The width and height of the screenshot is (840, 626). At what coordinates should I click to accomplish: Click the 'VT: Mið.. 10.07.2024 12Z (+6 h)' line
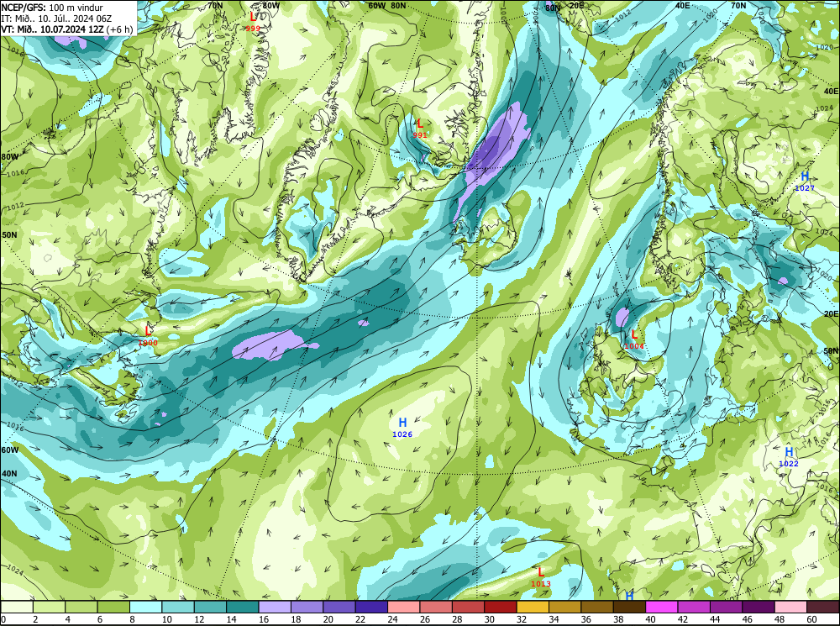[67, 29]
